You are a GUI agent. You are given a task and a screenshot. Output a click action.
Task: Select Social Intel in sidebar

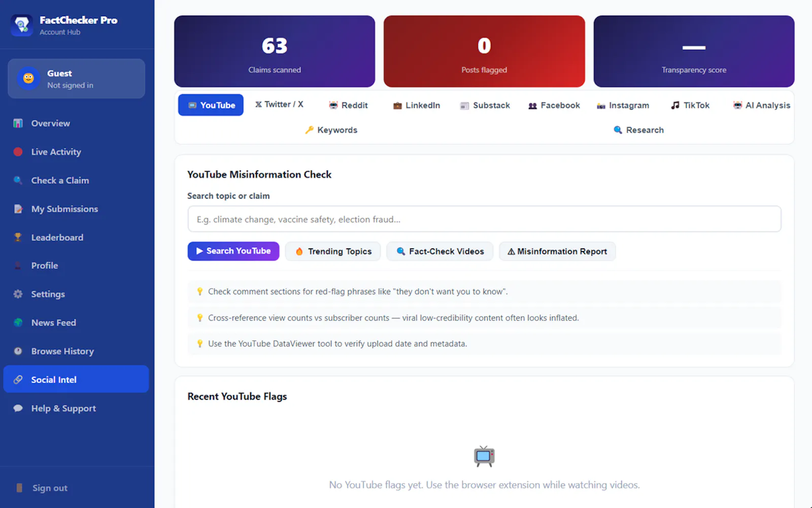[x=76, y=379]
